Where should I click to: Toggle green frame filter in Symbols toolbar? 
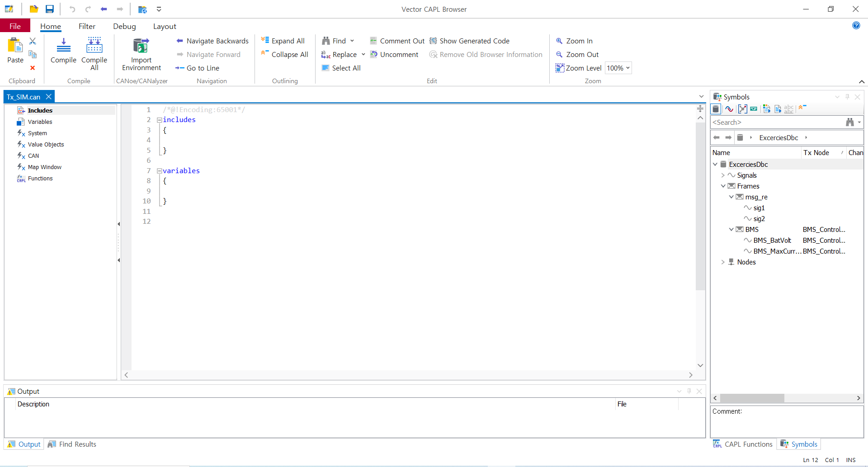click(x=754, y=109)
